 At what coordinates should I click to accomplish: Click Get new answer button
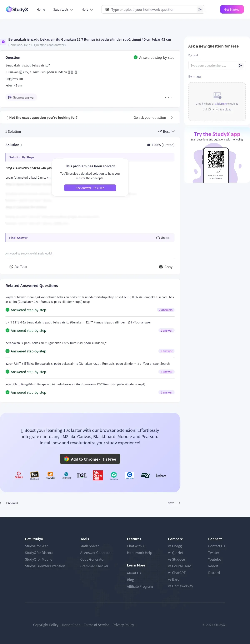pos(21,98)
